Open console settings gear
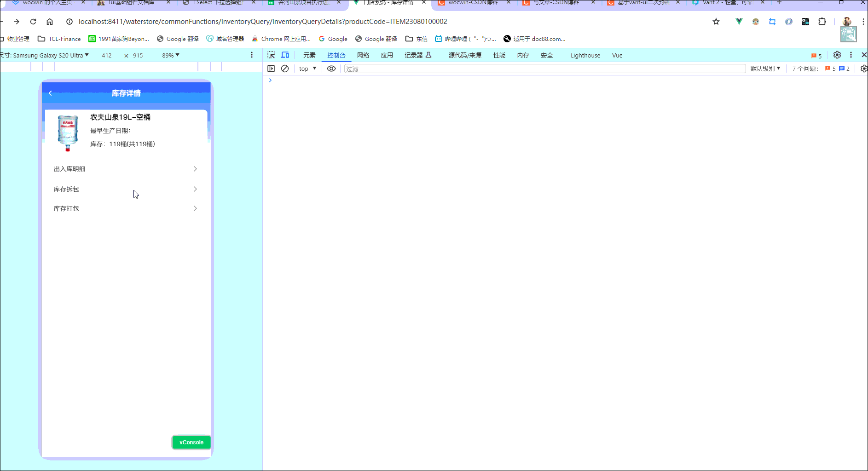 pyautogui.click(x=864, y=69)
